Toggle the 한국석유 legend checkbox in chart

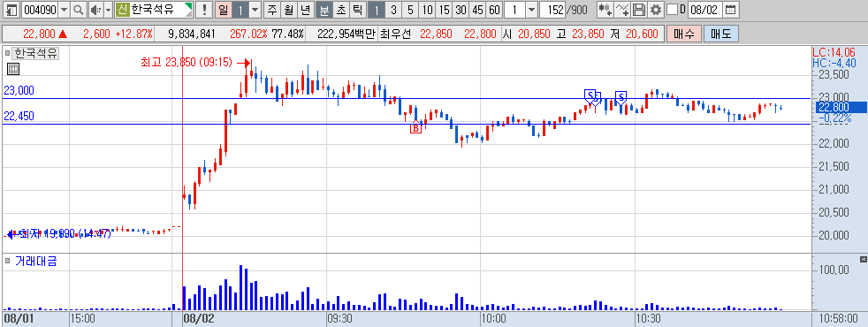coord(7,54)
